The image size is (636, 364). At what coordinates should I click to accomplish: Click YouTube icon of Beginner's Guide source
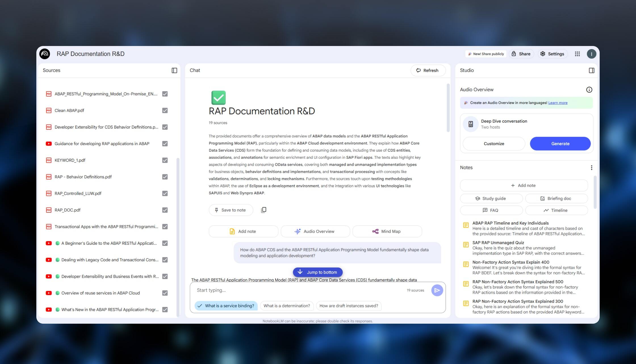pos(49,243)
